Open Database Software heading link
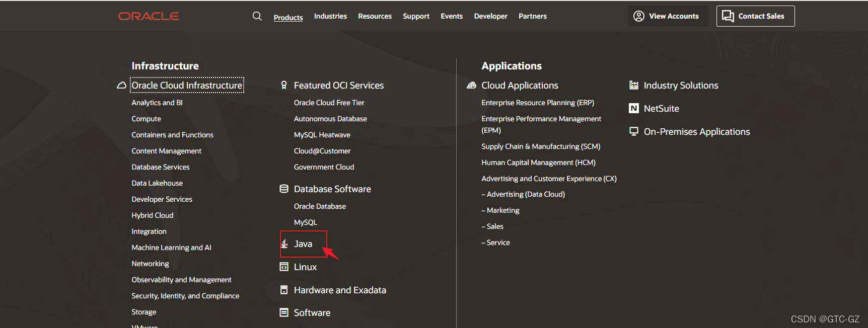The width and height of the screenshot is (868, 328). tap(332, 189)
